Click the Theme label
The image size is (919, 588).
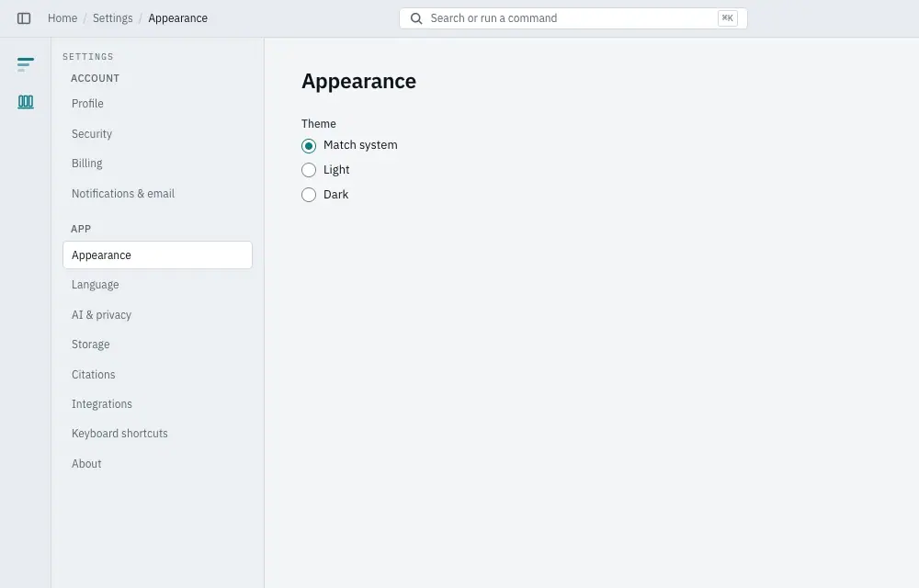tap(319, 124)
